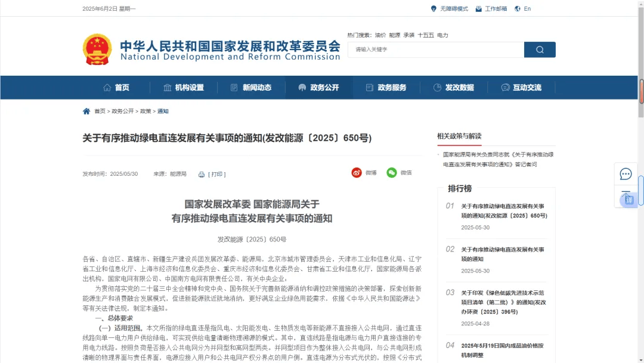
Task: Click the date text 2025年6月2日 星期一
Action: [x=109, y=8]
